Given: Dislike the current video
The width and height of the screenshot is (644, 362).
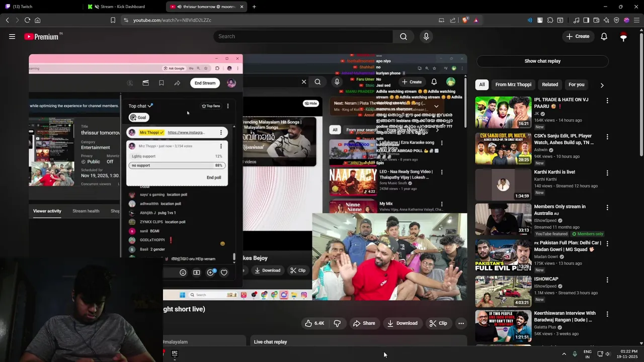Looking at the screenshot, I should pyautogui.click(x=337, y=323).
